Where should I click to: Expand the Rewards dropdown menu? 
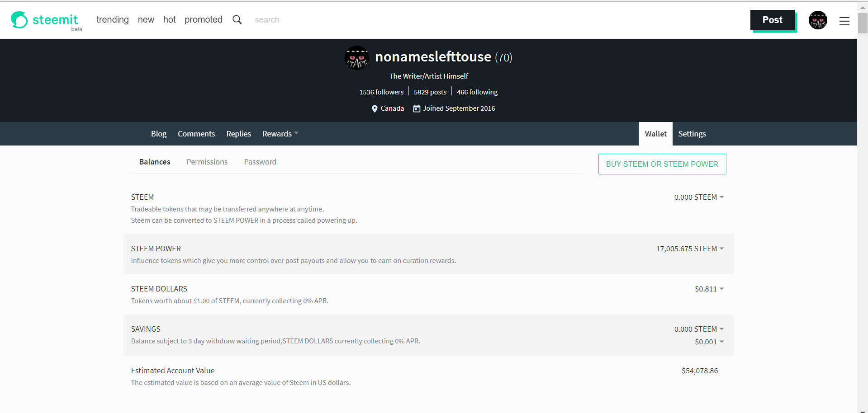[280, 134]
